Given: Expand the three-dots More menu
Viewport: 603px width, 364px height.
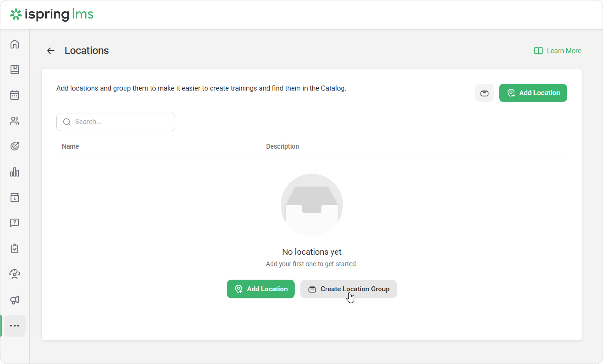Looking at the screenshot, I should (15, 326).
